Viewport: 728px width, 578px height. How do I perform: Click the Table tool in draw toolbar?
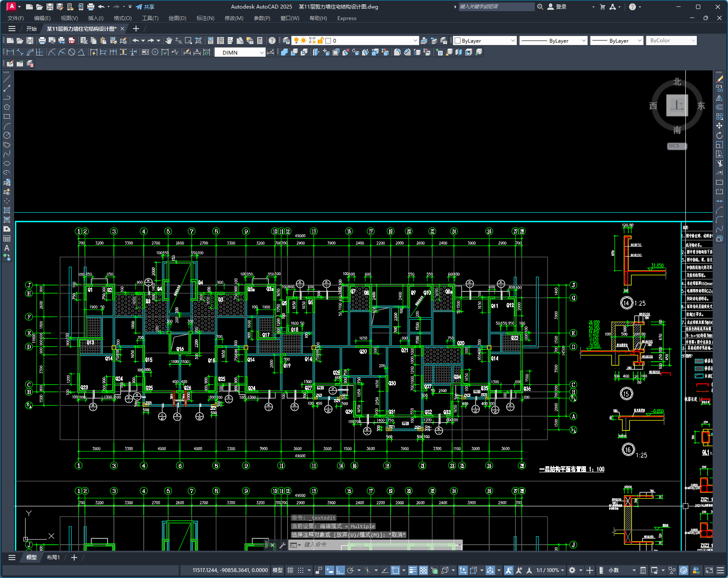click(x=7, y=238)
